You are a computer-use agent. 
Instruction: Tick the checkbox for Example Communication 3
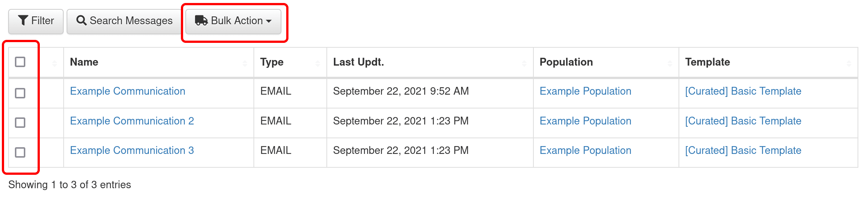coord(20,152)
